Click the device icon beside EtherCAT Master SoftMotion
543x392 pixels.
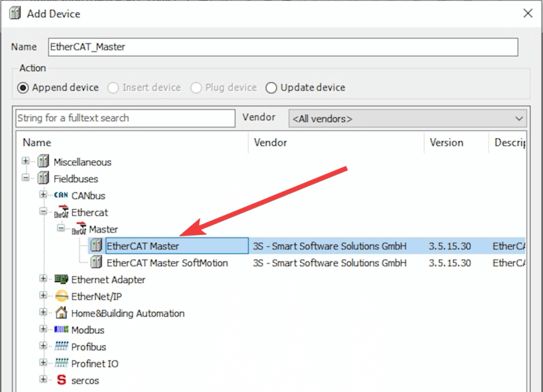click(x=96, y=262)
